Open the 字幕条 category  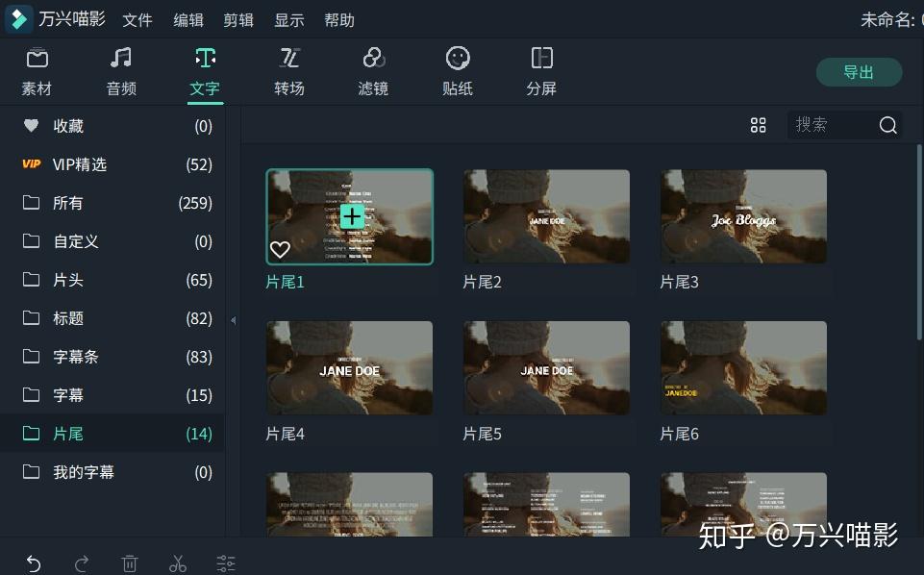point(75,357)
